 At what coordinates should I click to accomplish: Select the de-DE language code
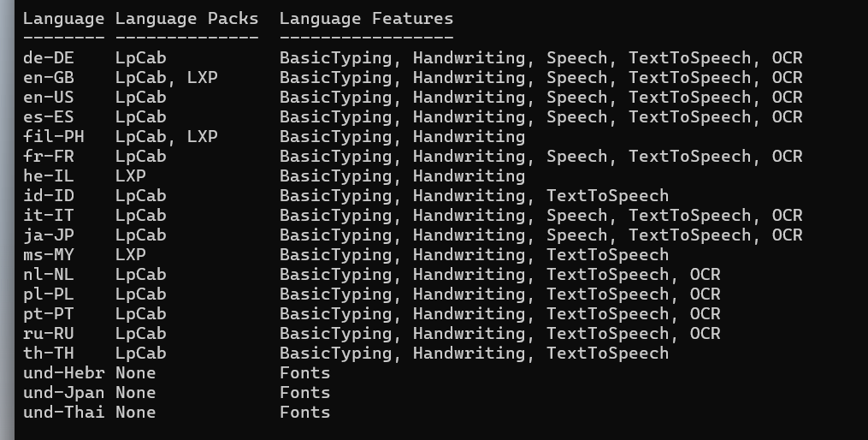(x=48, y=58)
